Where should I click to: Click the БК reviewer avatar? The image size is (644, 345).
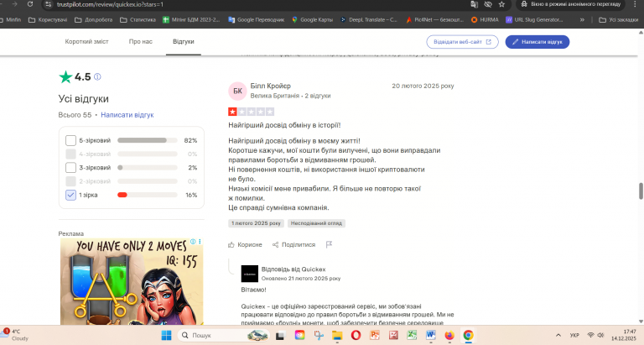[x=238, y=91]
